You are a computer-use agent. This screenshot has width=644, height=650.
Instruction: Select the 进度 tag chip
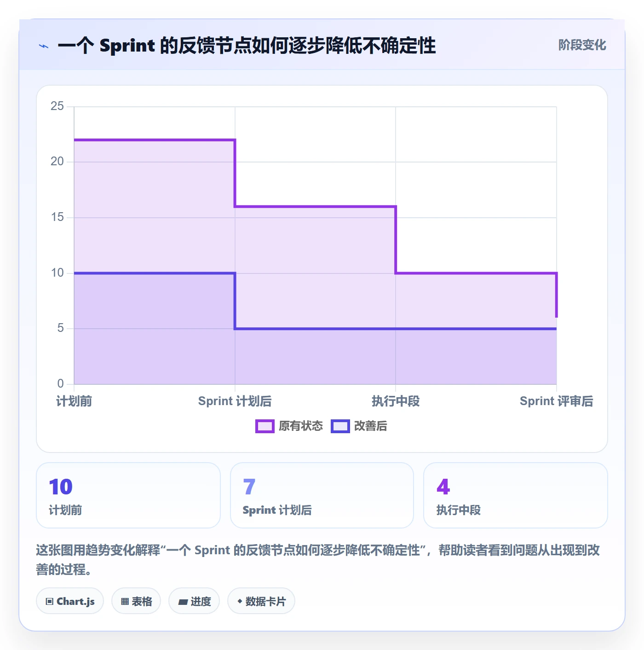click(x=194, y=601)
